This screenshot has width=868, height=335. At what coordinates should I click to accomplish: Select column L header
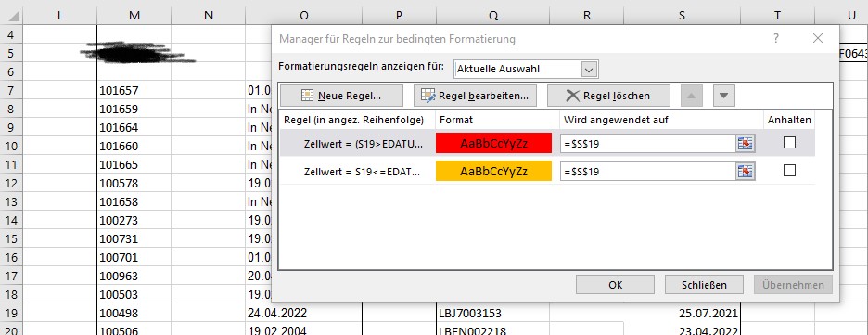pos(60,16)
